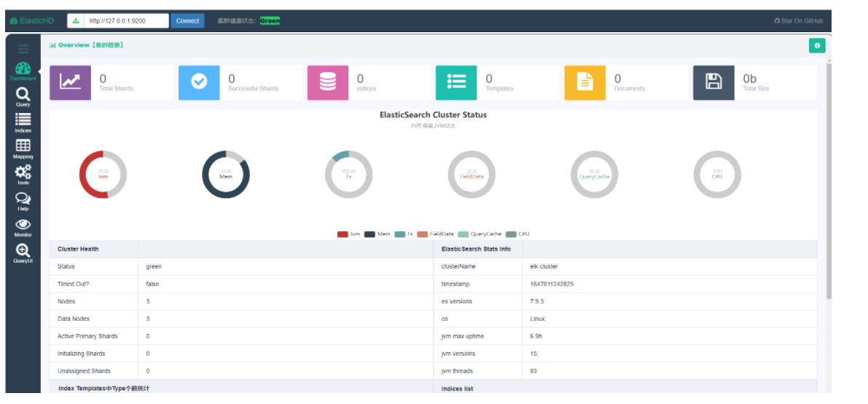Toggle the QueryCache legend swatch

463,234
